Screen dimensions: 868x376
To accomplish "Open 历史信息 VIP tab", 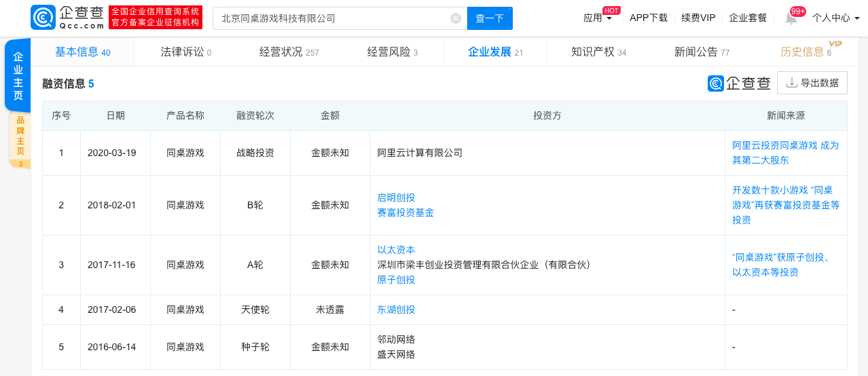I will coord(806,52).
